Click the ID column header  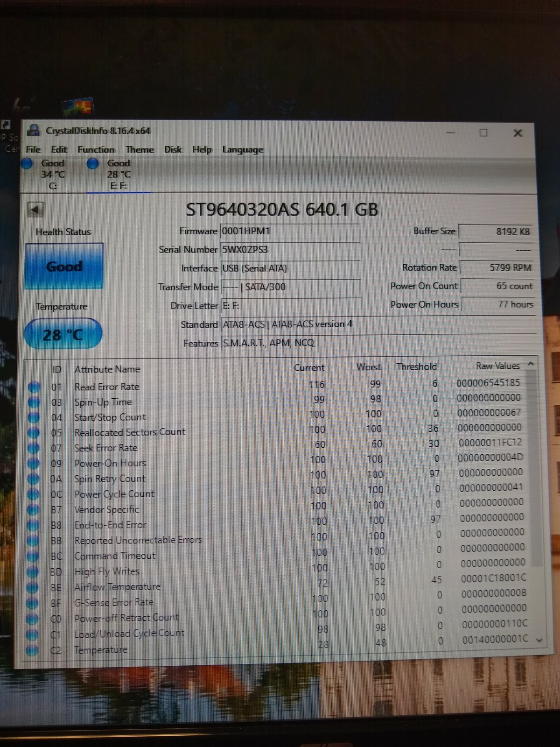56,369
